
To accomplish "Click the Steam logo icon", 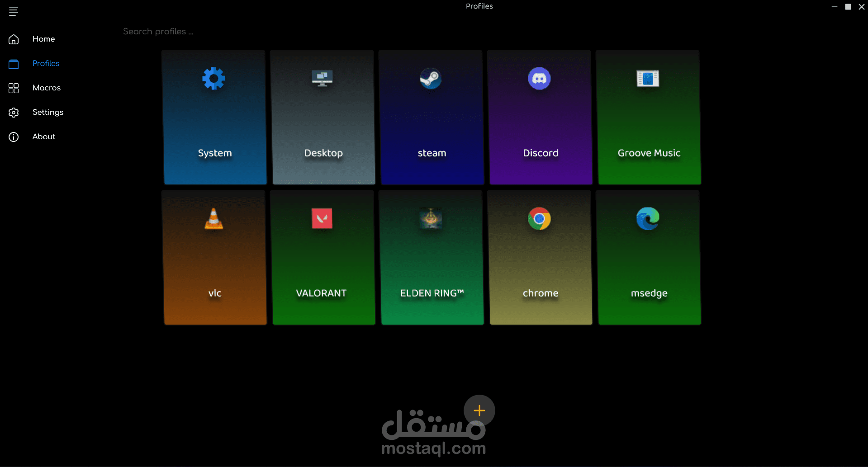I will tap(431, 79).
